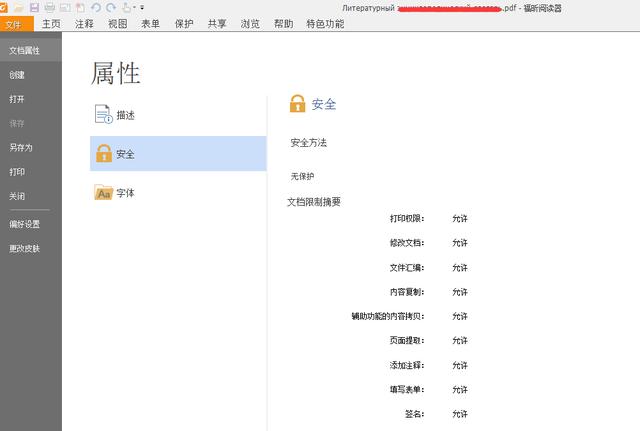Click the undo arrow icon
The height and width of the screenshot is (431, 640).
(x=96, y=7)
